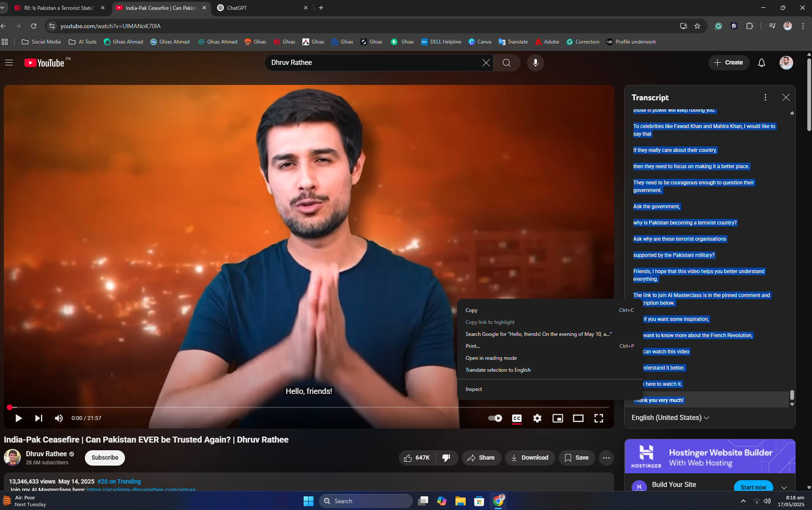Dislike this video
Viewport: 812px width, 510px height.
(x=447, y=458)
